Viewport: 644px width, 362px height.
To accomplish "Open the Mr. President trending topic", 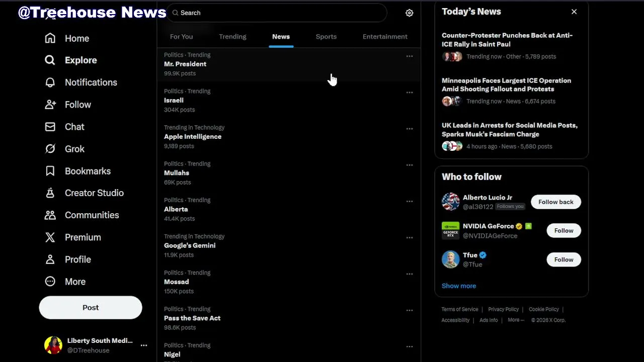I will tap(289, 64).
